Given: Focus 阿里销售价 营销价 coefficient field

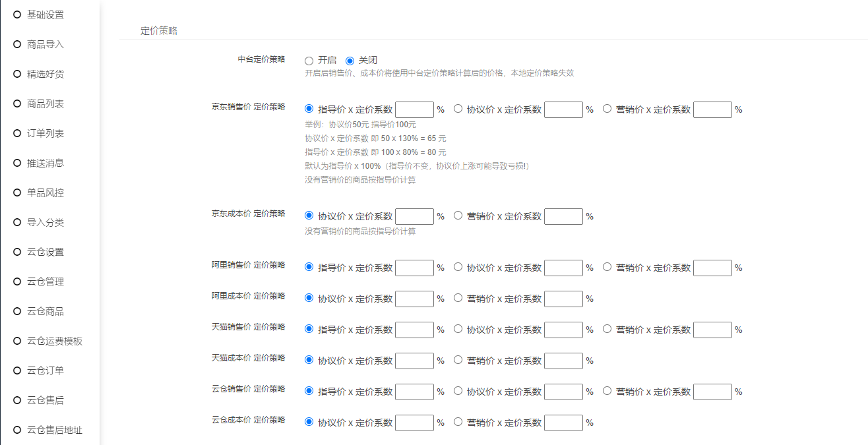Looking at the screenshot, I should pos(712,268).
